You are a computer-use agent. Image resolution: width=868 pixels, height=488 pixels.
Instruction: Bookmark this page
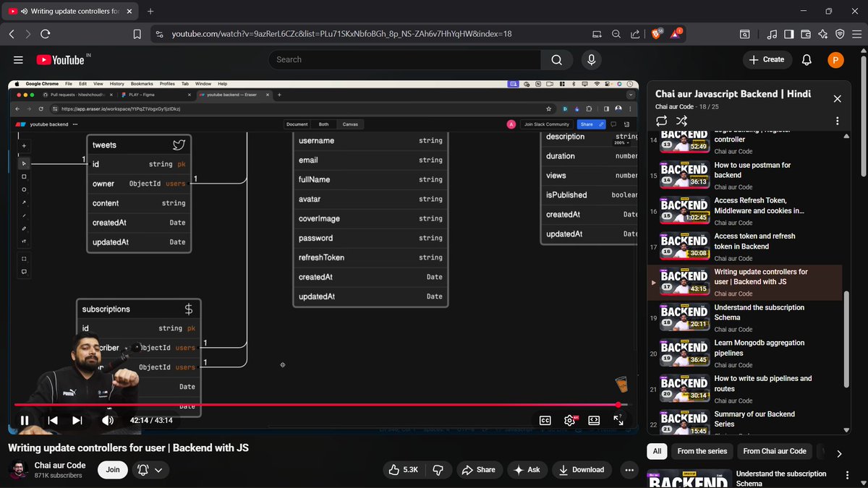coord(137,34)
